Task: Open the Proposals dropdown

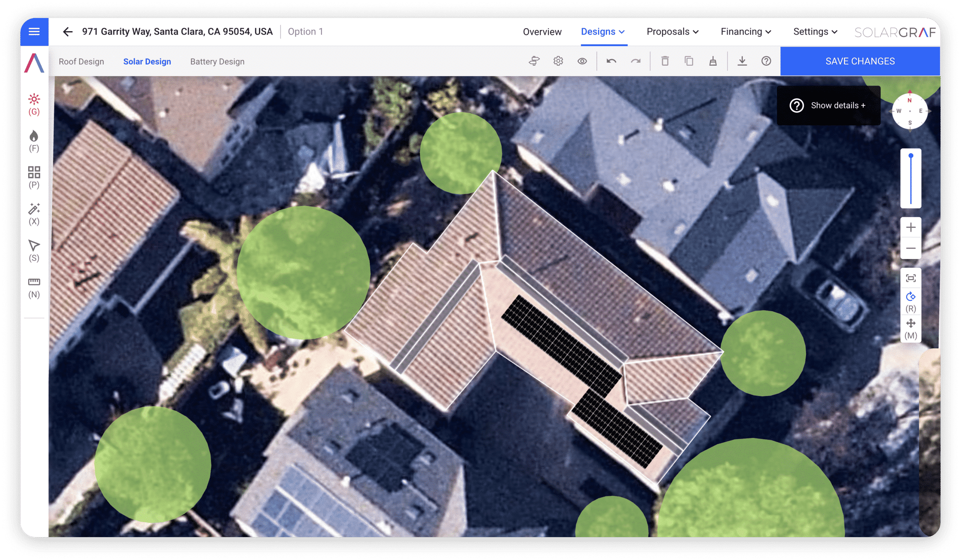Action: pos(672,32)
